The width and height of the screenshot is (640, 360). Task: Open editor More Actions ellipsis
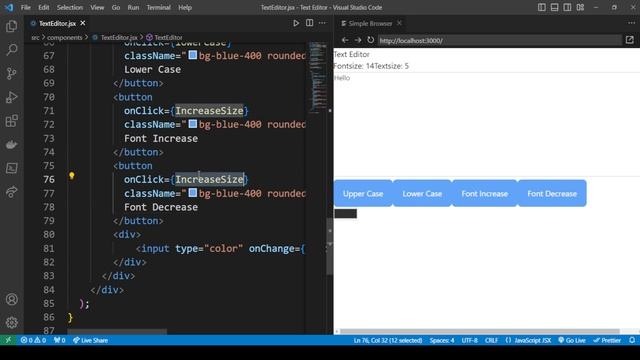coord(322,23)
